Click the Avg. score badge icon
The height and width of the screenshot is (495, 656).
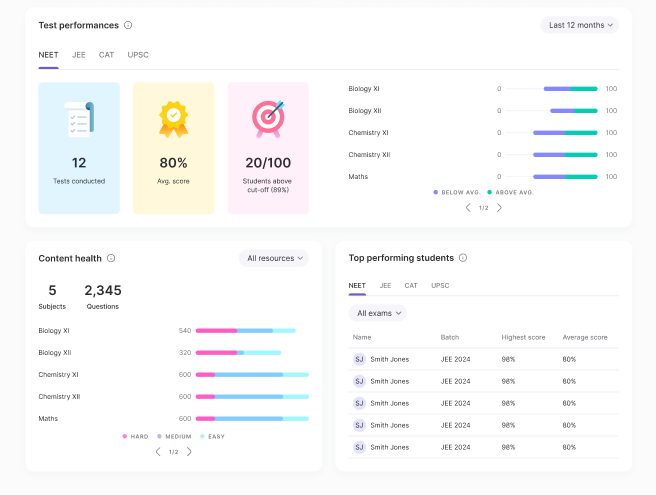(x=173, y=119)
